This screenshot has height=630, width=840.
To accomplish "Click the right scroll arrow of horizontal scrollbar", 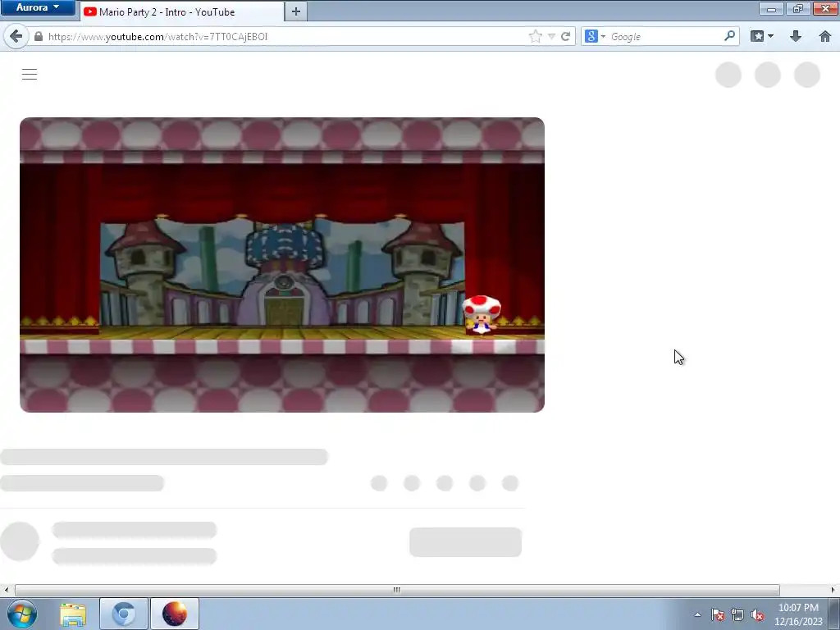I will (833, 590).
